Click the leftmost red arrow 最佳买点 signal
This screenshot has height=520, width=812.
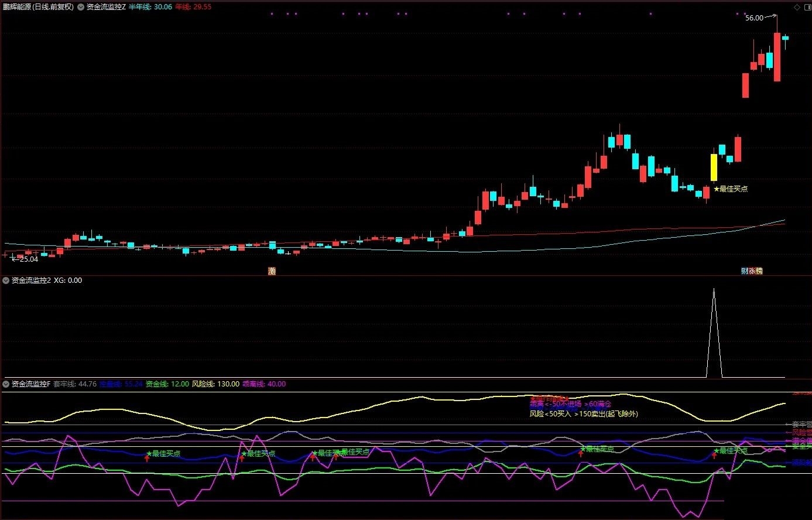pyautogui.click(x=147, y=458)
